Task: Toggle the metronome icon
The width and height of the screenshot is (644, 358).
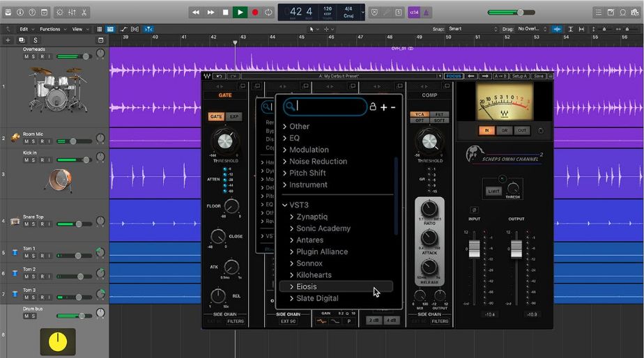Action: (427, 13)
